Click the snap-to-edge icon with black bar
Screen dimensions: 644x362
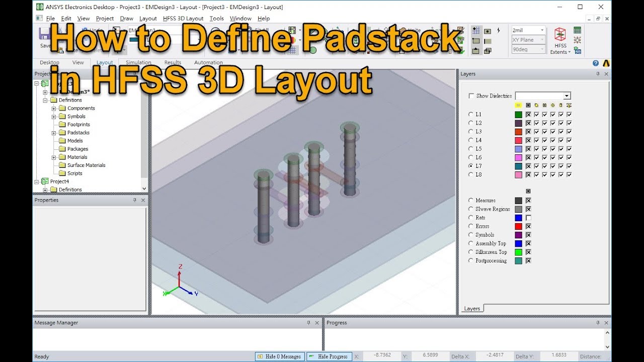pyautogui.click(x=487, y=41)
